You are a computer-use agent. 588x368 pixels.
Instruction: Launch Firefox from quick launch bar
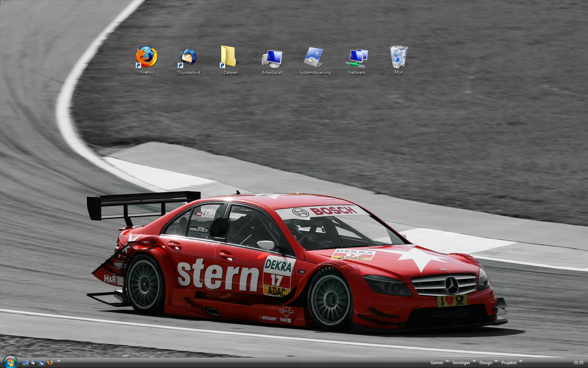coord(50,362)
